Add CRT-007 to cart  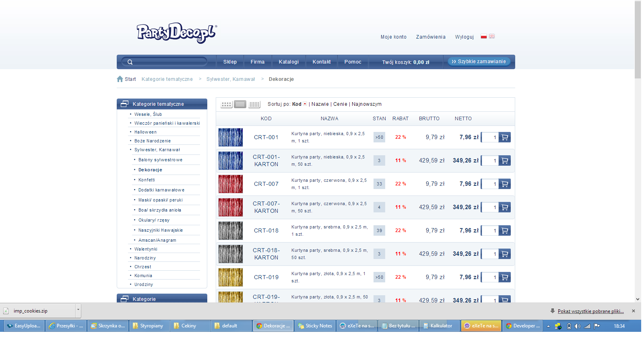pos(505,184)
